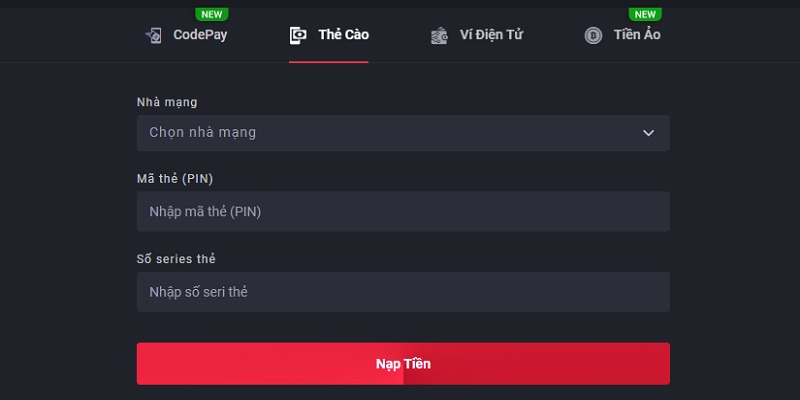800x400 pixels.
Task: Click the NEW badge above CodePay
Action: click(212, 14)
